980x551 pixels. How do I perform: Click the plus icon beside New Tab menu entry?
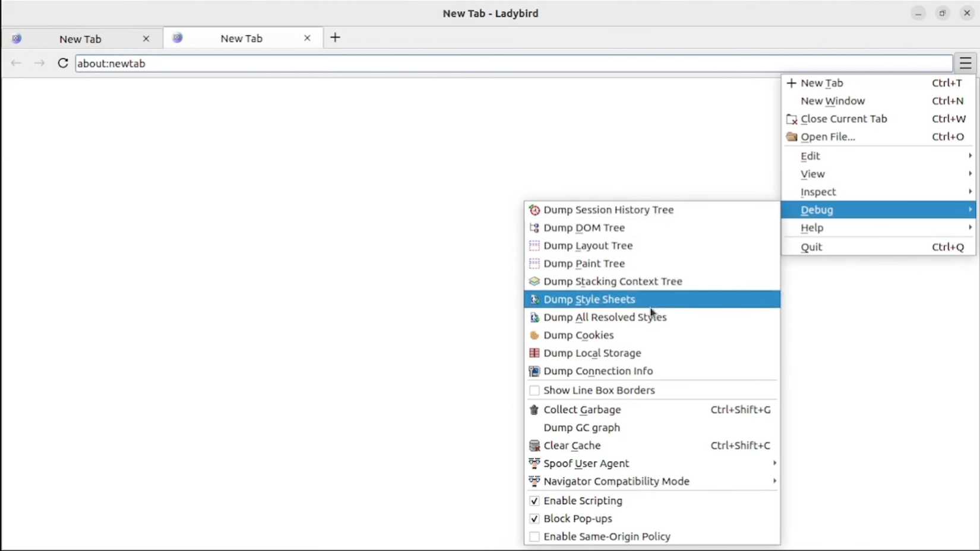coord(791,83)
